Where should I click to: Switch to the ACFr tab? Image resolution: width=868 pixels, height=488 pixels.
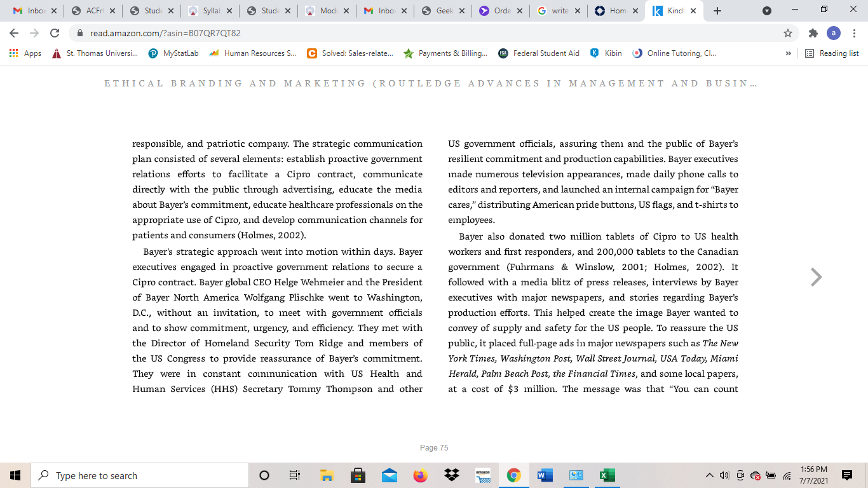point(93,11)
